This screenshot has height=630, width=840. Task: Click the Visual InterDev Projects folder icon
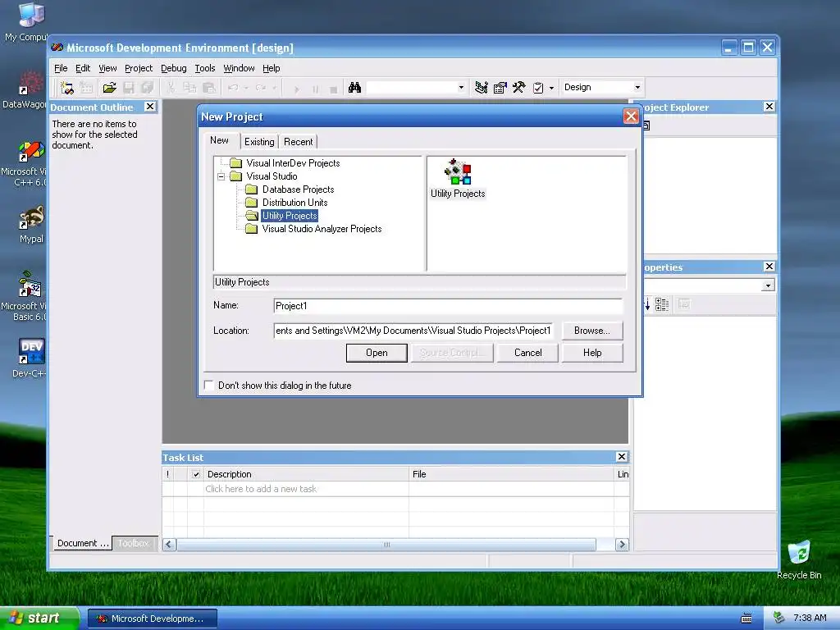235,163
